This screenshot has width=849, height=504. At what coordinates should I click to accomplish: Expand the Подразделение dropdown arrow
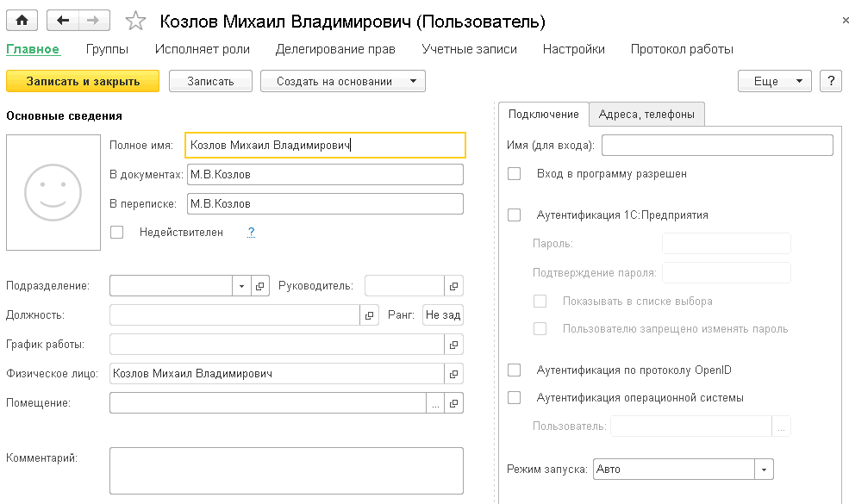pos(241,286)
